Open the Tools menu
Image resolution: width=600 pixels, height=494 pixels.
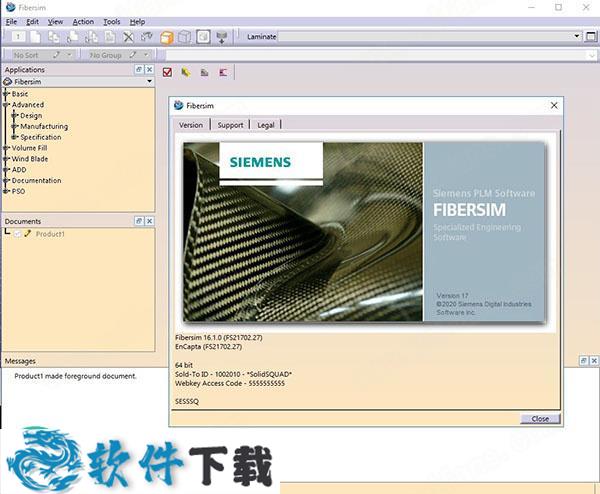112,22
